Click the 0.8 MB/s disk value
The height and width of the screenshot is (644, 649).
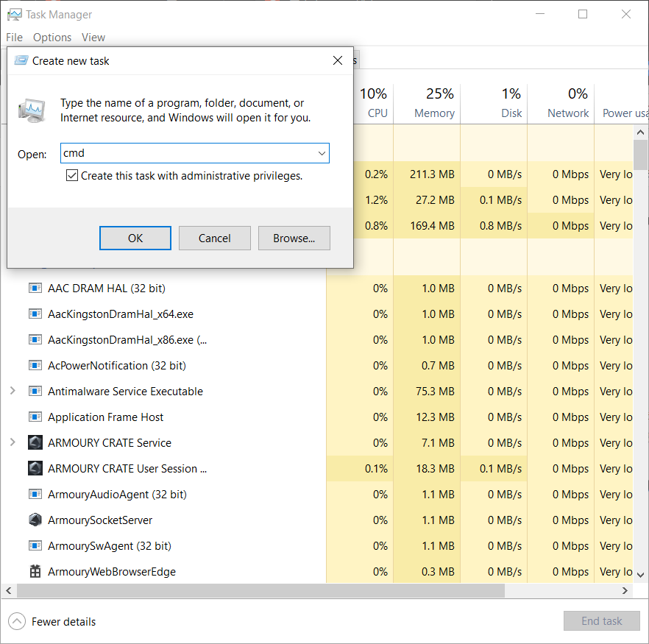(500, 225)
